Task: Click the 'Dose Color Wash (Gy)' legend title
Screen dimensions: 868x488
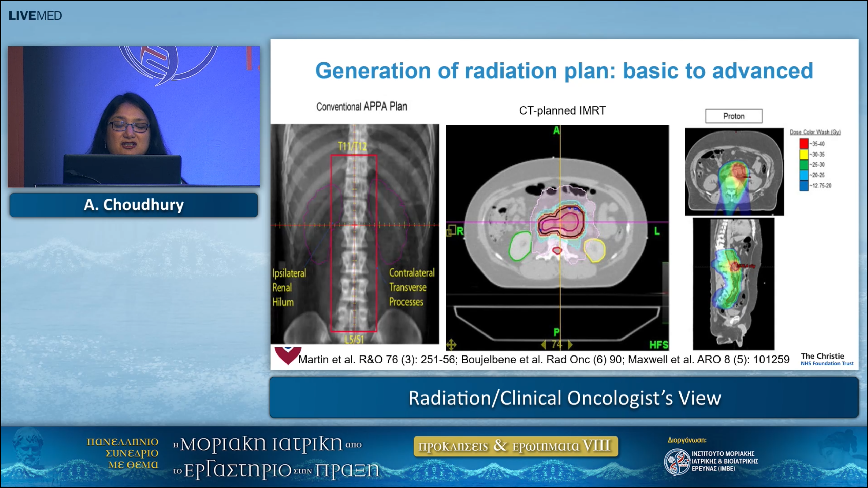Action: [815, 132]
